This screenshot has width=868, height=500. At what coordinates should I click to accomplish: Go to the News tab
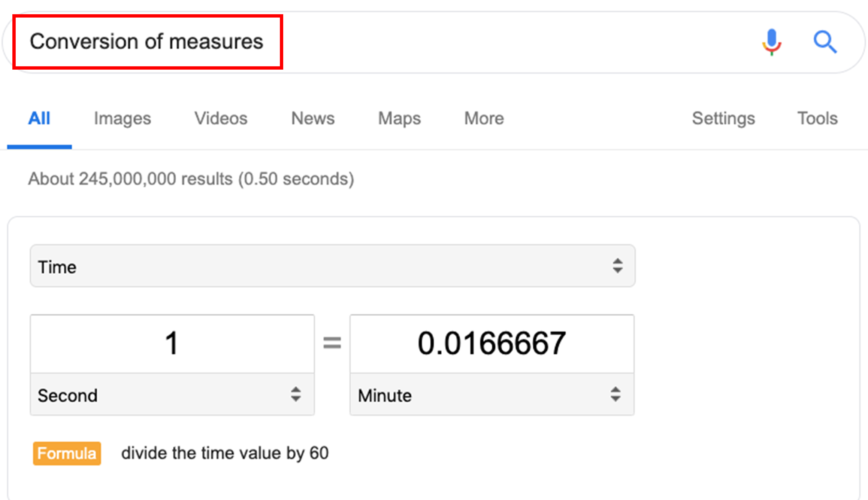[x=313, y=119]
